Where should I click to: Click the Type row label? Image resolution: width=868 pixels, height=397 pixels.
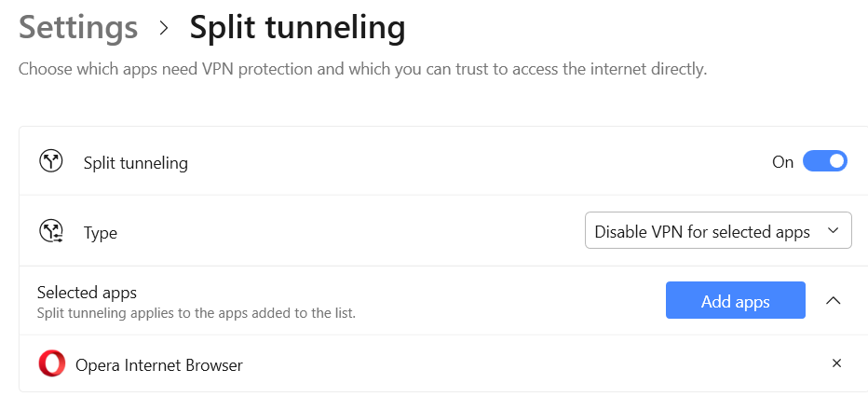101,233
